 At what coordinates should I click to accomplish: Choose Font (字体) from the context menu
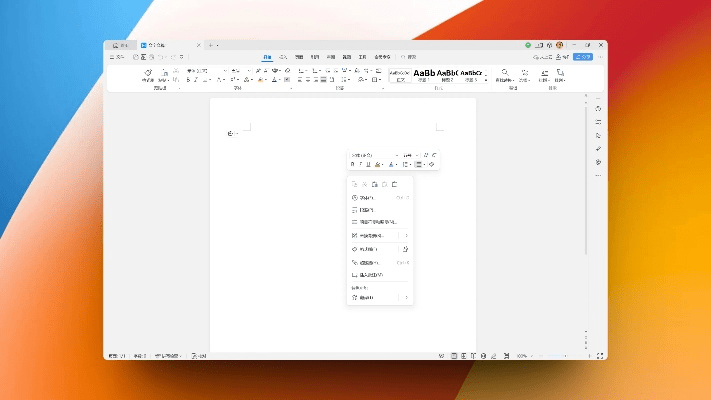click(x=366, y=198)
